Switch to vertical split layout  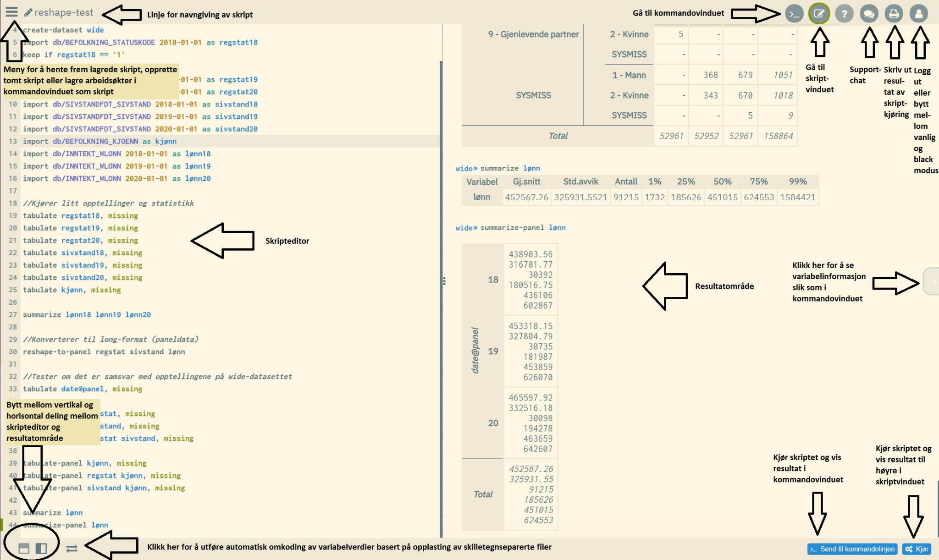(x=41, y=548)
